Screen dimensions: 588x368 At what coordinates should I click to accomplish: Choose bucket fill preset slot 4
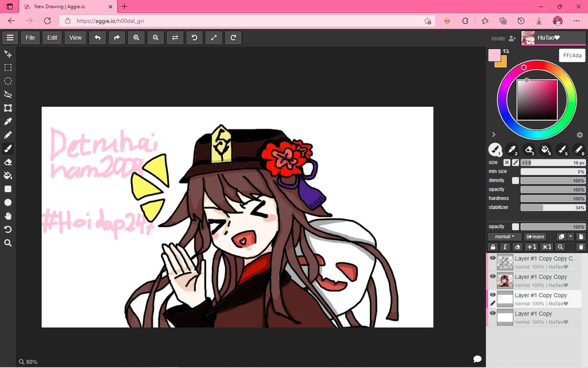click(546, 150)
